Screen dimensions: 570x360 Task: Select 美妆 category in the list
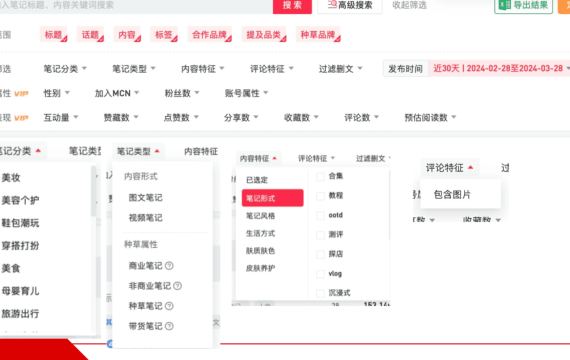coord(11,177)
